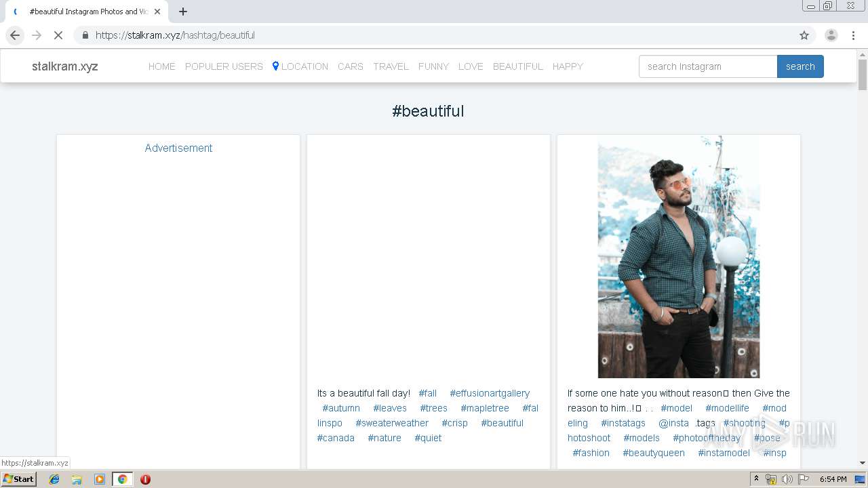Image resolution: width=868 pixels, height=488 pixels.
Task: Open the #crisp hashtag link
Action: 454,423
